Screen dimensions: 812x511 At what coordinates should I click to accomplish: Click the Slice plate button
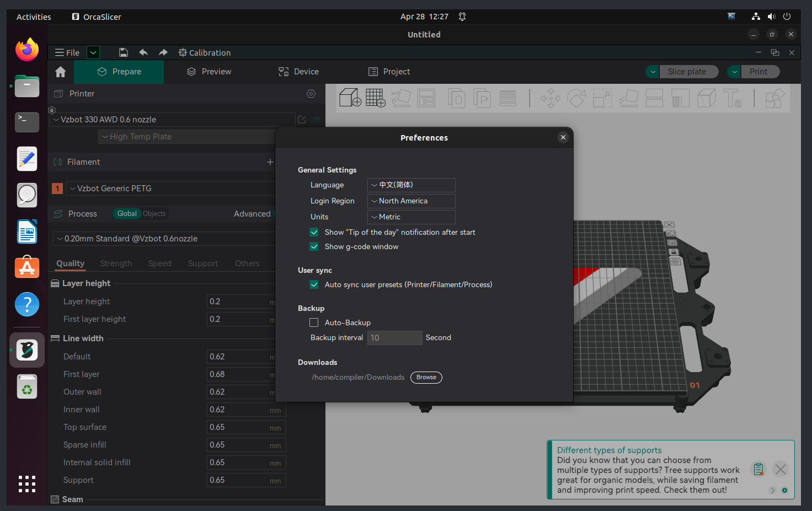coord(689,71)
